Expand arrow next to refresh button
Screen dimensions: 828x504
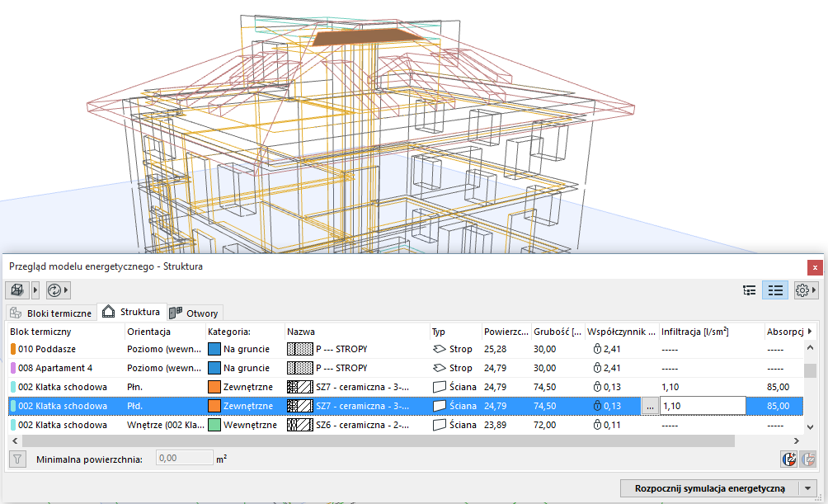tap(67, 290)
